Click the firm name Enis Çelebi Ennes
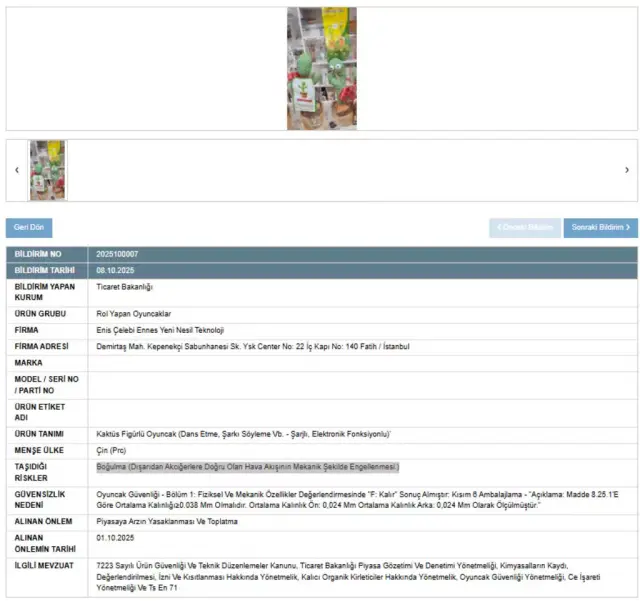Viewport: 640px width, 601px height. (160, 330)
